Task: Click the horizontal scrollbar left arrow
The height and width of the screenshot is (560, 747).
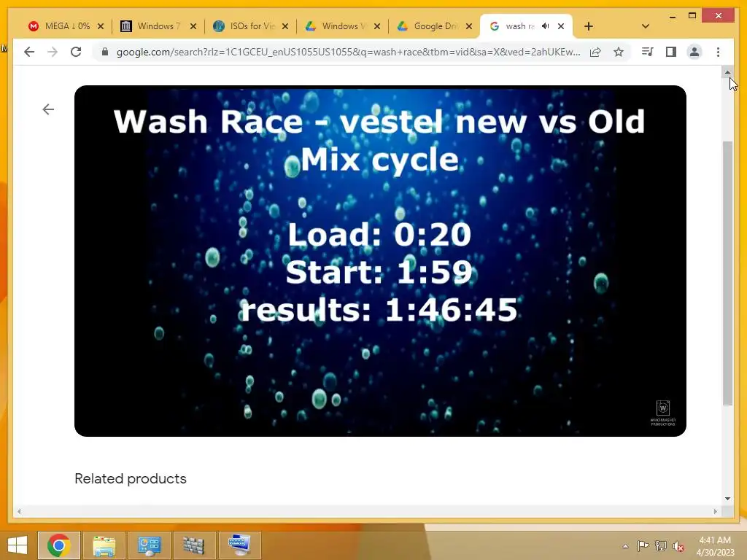Action: pyautogui.click(x=19, y=511)
